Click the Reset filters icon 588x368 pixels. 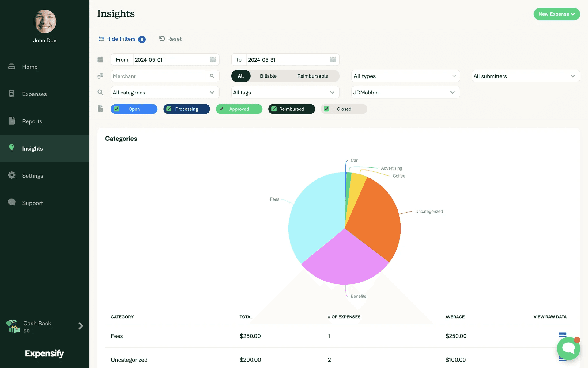[x=162, y=39]
